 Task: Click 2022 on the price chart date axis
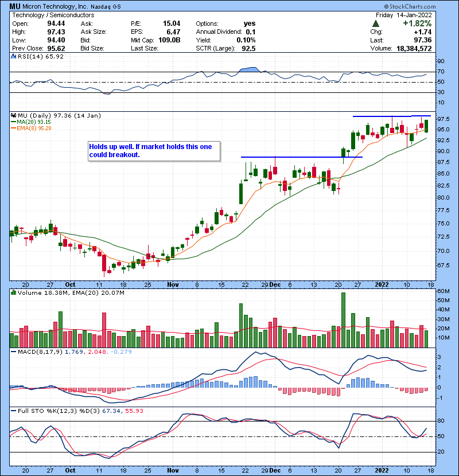point(382,285)
